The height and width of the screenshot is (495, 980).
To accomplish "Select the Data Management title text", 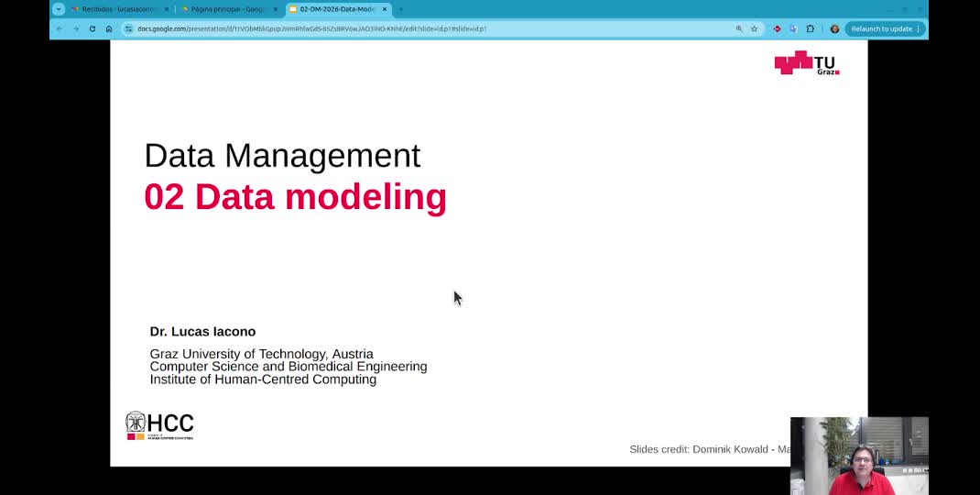I will click(282, 156).
